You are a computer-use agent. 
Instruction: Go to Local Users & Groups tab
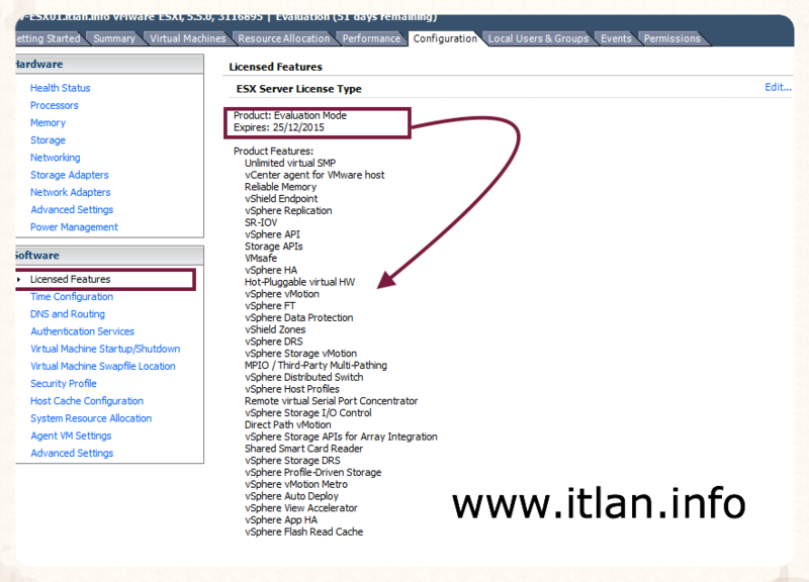click(x=537, y=39)
